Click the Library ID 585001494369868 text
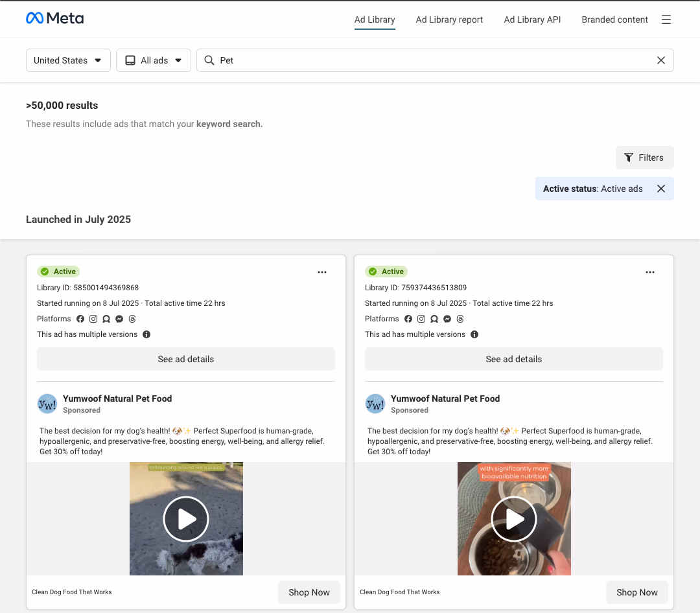Viewport: 700px width, 613px height. point(88,288)
